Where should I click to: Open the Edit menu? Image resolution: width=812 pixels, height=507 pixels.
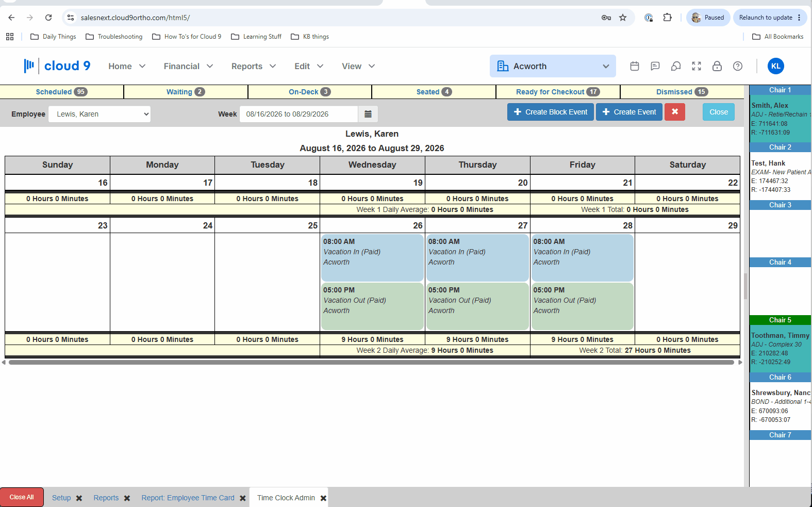[309, 66]
